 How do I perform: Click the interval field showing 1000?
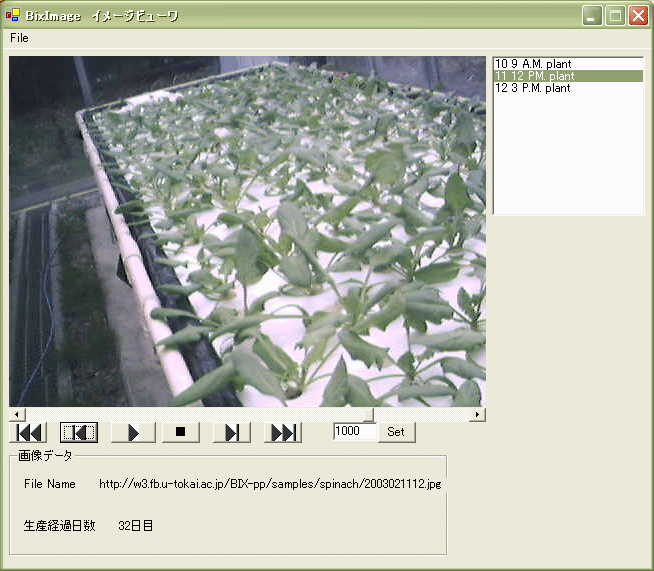354,432
